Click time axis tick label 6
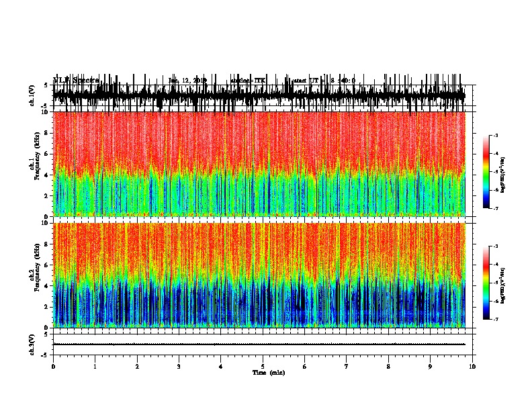 [x=305, y=367]
